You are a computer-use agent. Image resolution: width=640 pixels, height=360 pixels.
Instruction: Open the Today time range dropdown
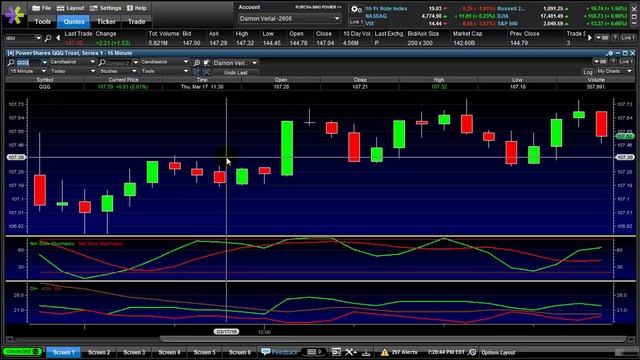72,71
